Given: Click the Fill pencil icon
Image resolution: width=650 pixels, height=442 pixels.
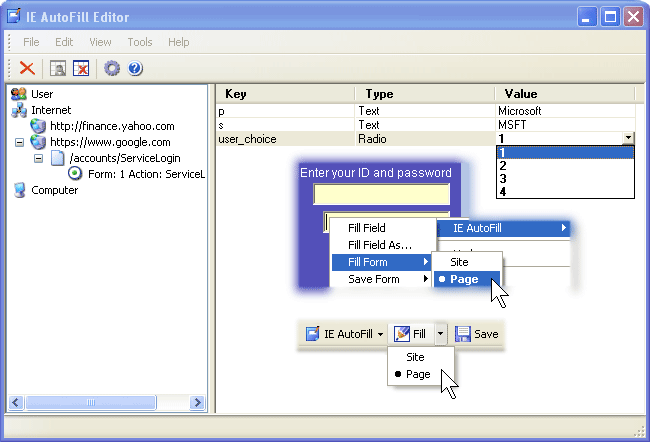Looking at the screenshot, I should coord(402,334).
